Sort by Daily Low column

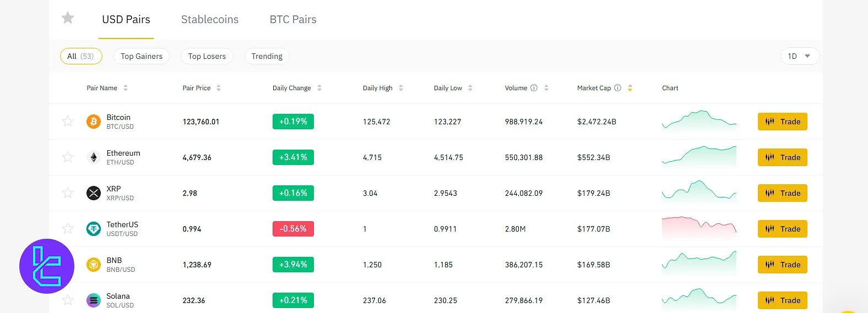453,88
